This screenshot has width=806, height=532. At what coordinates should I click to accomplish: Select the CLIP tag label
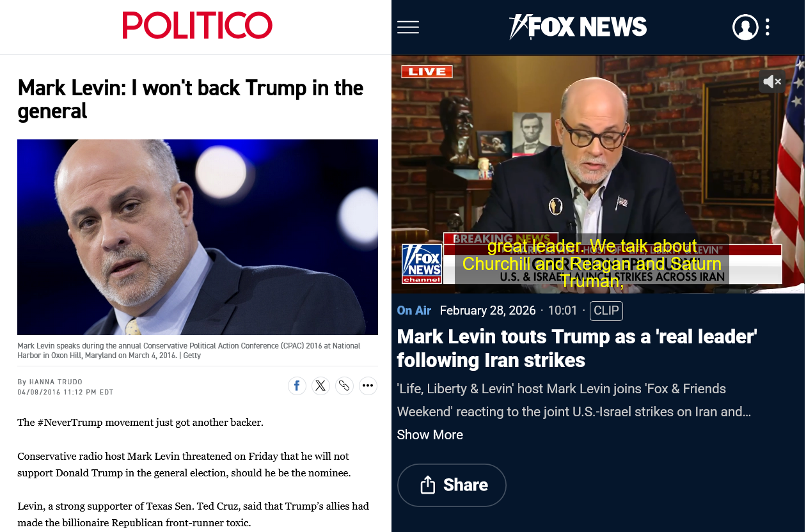(606, 311)
